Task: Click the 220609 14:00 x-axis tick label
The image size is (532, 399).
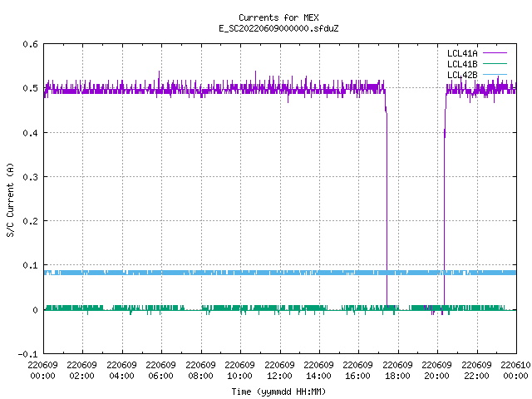Action: point(319,370)
